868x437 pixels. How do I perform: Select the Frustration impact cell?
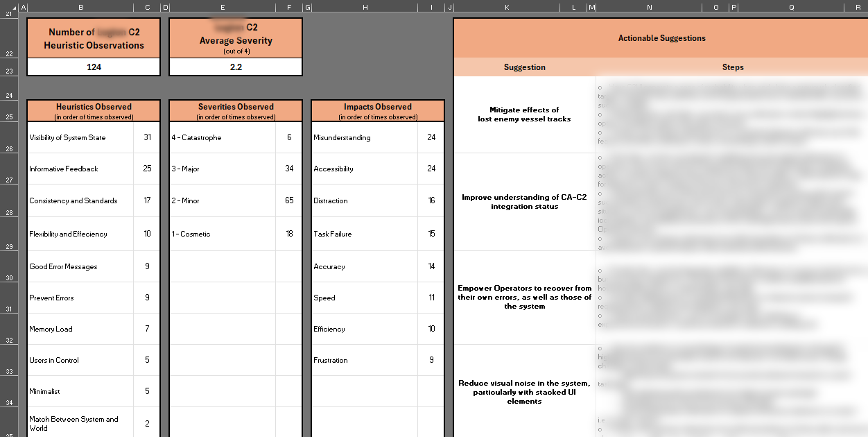coord(365,360)
